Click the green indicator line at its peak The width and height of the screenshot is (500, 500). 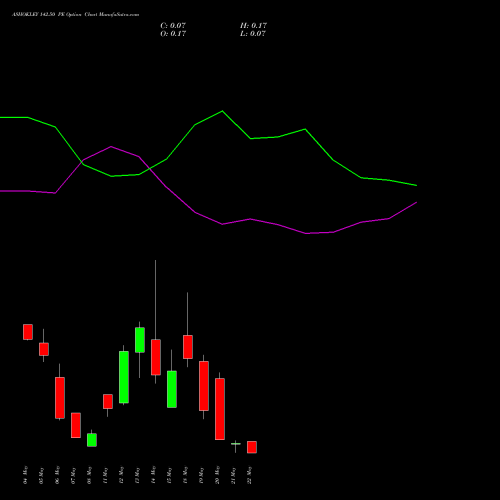[222, 111]
